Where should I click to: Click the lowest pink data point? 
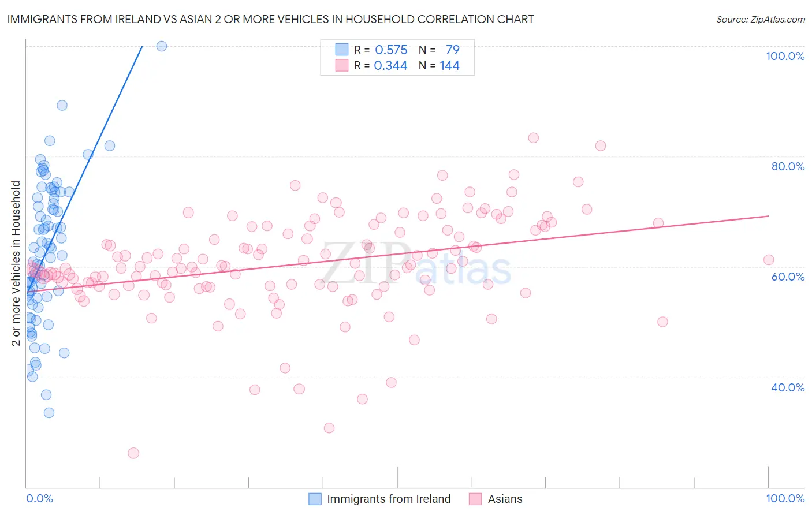tap(133, 453)
